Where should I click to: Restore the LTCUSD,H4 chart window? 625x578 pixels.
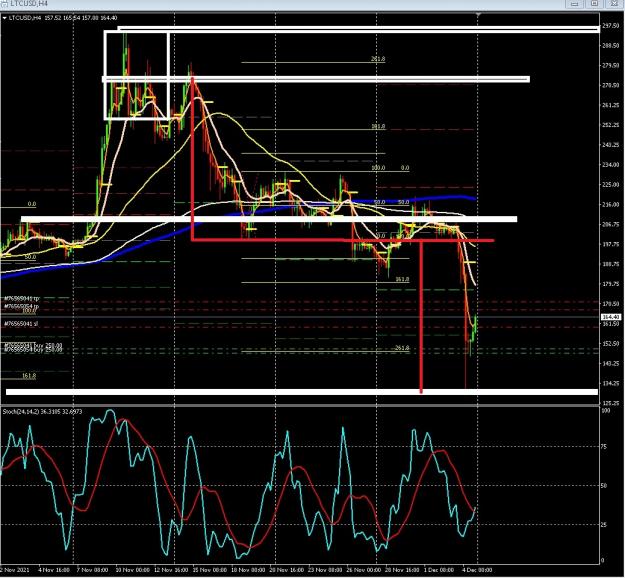(594, 4)
